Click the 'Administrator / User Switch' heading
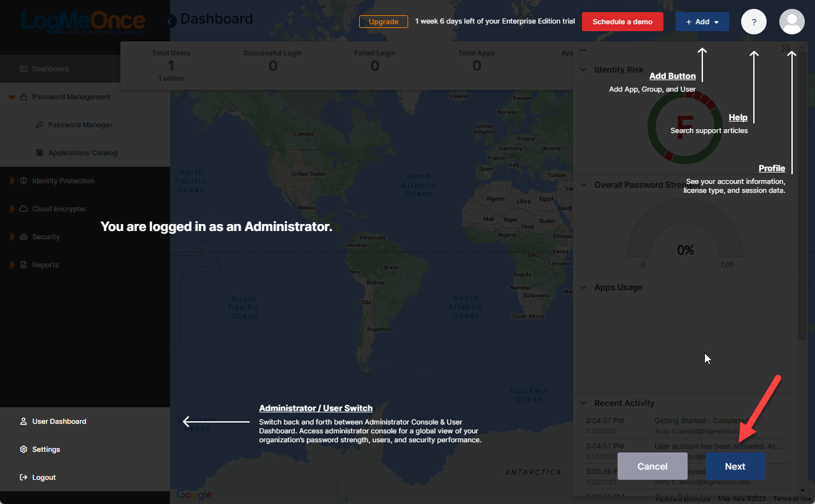 coord(316,409)
